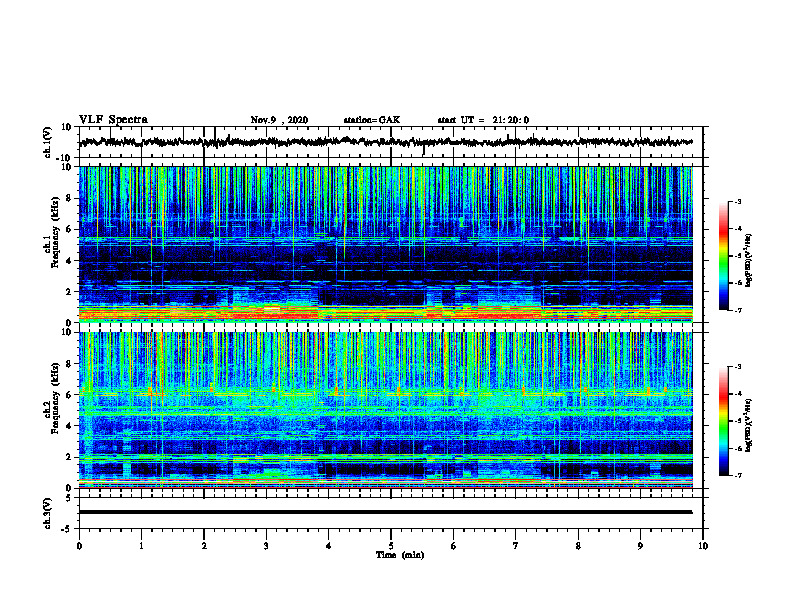
Task: Click time axis tick label "7"
Action: (516, 546)
